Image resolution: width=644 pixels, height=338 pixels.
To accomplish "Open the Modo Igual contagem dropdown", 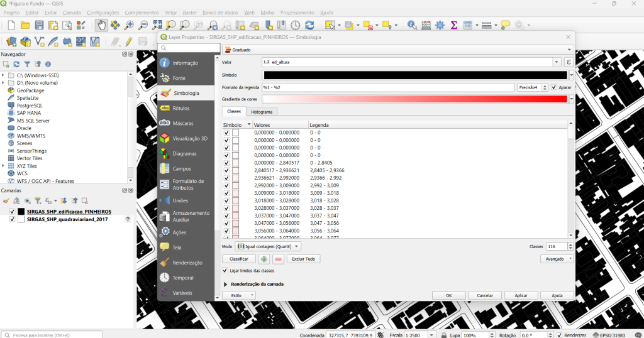I will click(x=267, y=246).
